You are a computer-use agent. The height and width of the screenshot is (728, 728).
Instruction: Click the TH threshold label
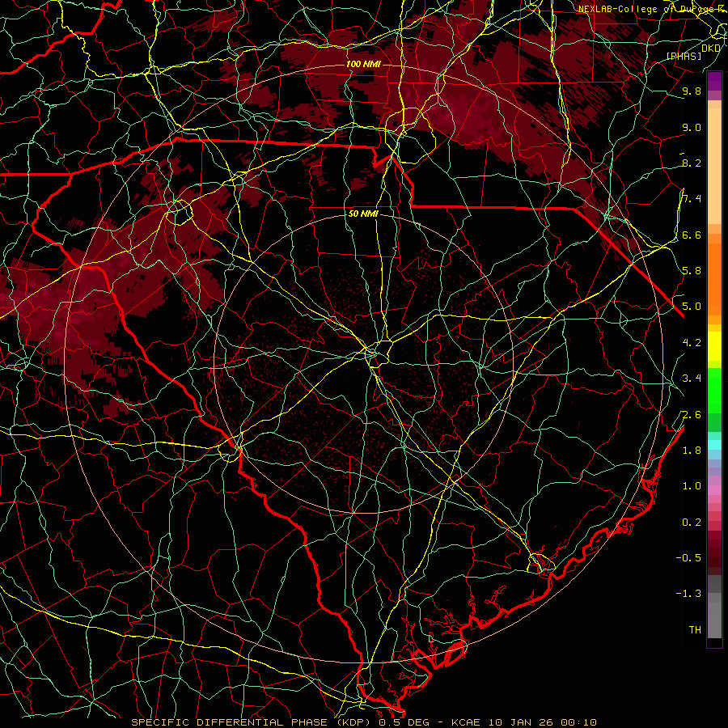pos(695,629)
